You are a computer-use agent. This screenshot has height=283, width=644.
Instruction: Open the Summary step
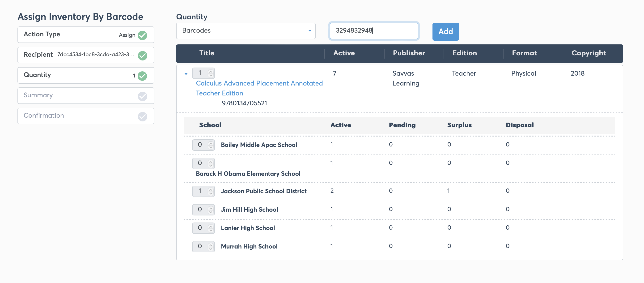[x=86, y=96]
